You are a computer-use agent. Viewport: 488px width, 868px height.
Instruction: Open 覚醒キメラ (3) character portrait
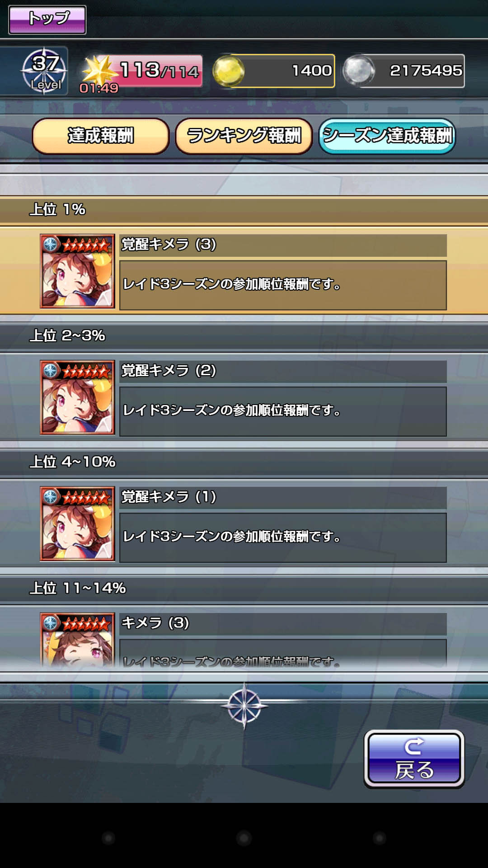77,271
